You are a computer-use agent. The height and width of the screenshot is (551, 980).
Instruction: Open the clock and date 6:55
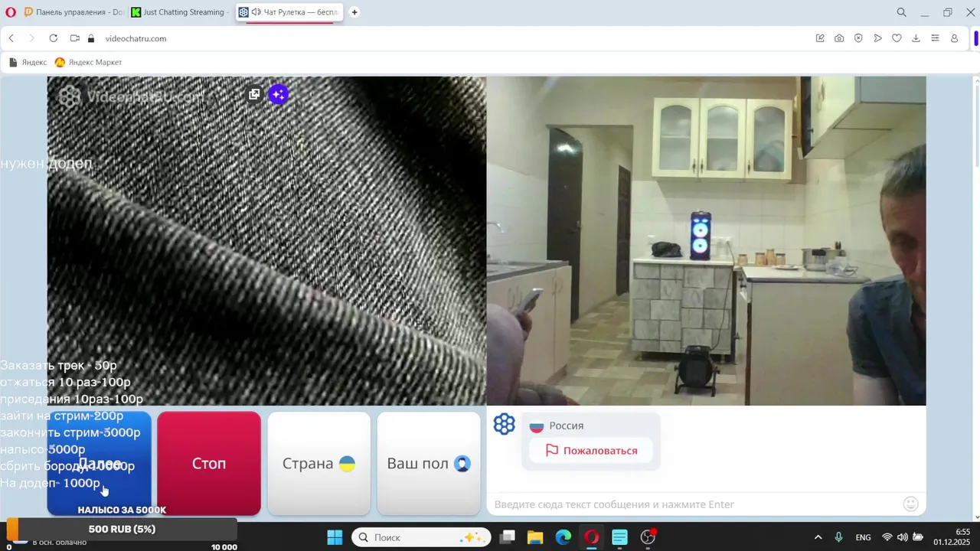(952, 537)
